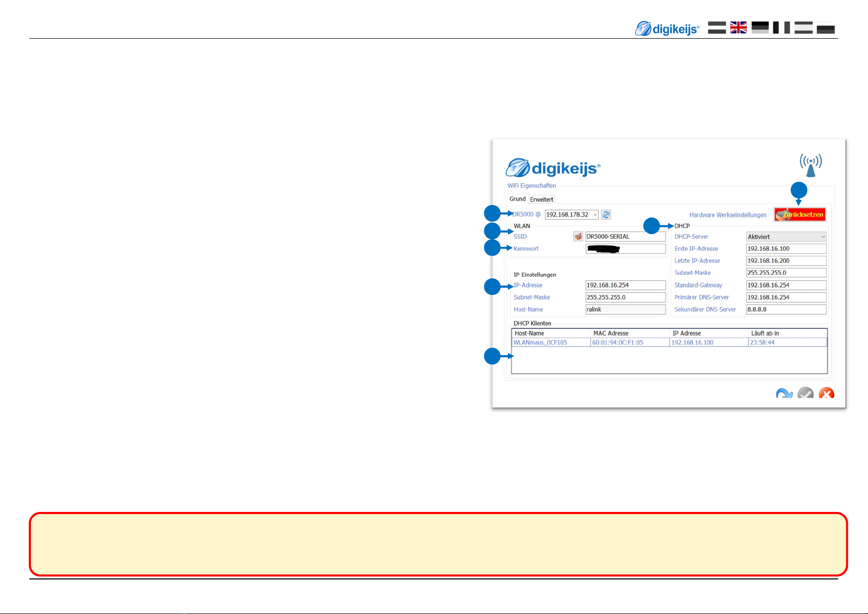Viewport: 868px width, 614px height.
Task: Click the WiFi antenna icon
Action: pos(810,165)
